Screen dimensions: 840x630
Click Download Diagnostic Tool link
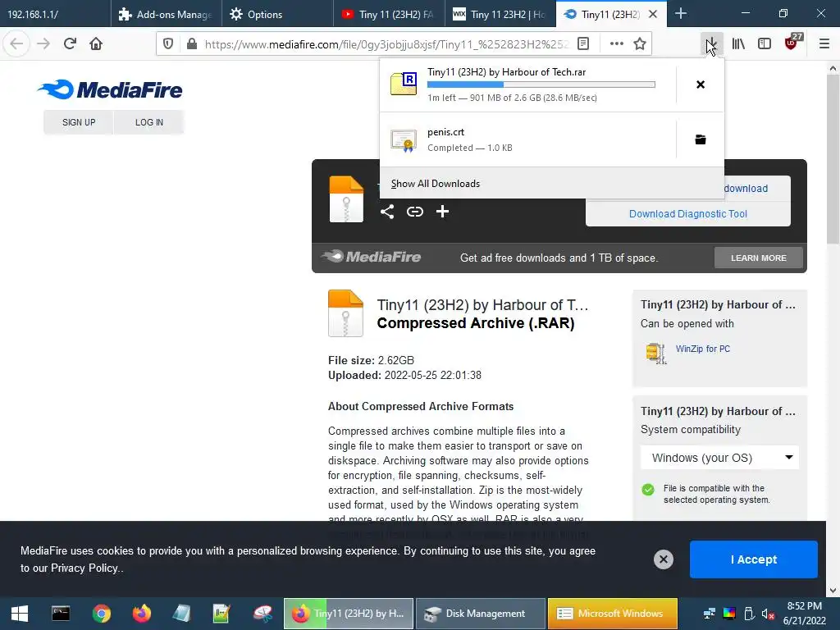(688, 214)
